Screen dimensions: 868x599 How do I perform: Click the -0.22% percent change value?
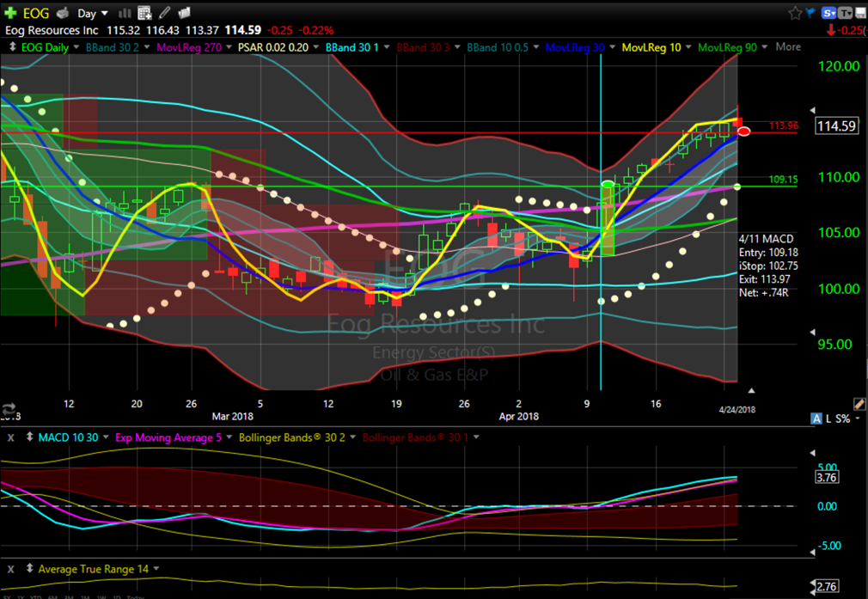[316, 30]
